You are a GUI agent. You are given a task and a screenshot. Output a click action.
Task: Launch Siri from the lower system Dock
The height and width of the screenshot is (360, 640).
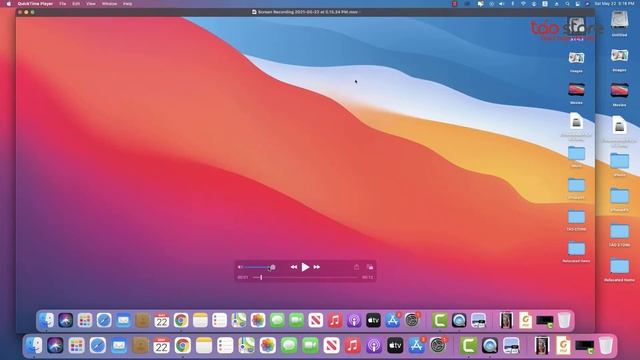click(x=55, y=346)
